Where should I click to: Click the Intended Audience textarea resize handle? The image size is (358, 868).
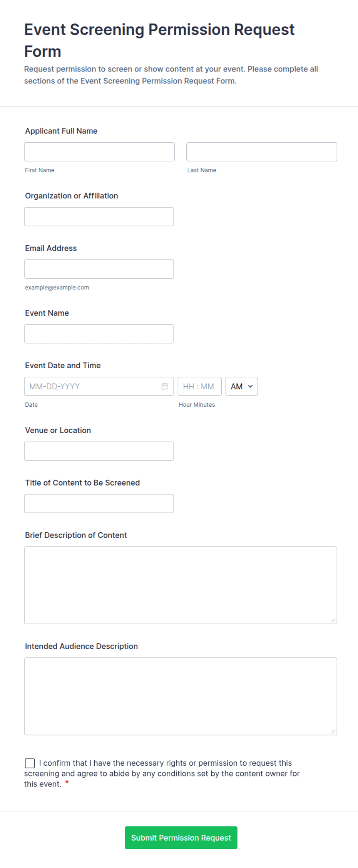pyautogui.click(x=333, y=731)
